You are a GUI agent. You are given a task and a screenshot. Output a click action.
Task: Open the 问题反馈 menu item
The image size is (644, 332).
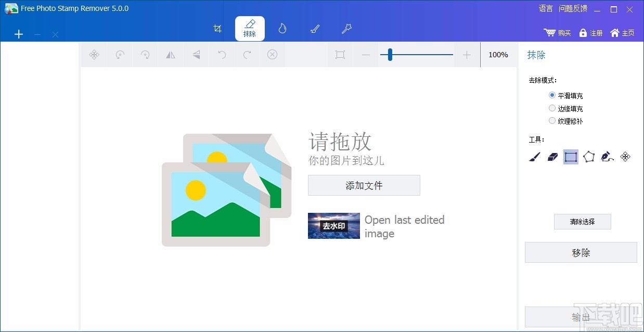(x=573, y=8)
